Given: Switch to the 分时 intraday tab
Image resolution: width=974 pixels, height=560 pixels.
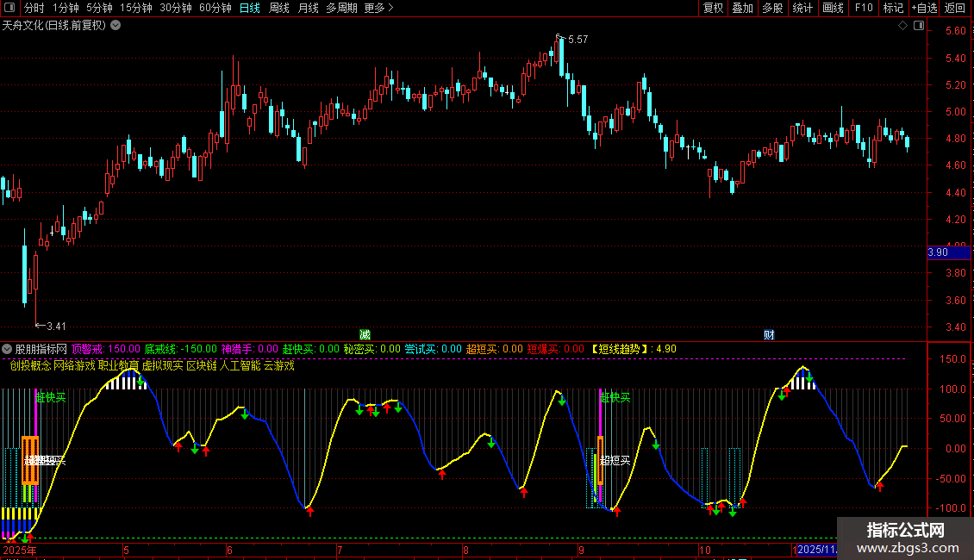Looking at the screenshot, I should tap(34, 9).
